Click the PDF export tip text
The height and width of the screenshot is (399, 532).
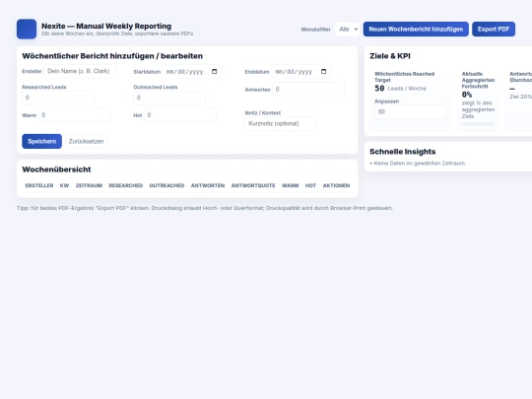pyautogui.click(x=205, y=208)
